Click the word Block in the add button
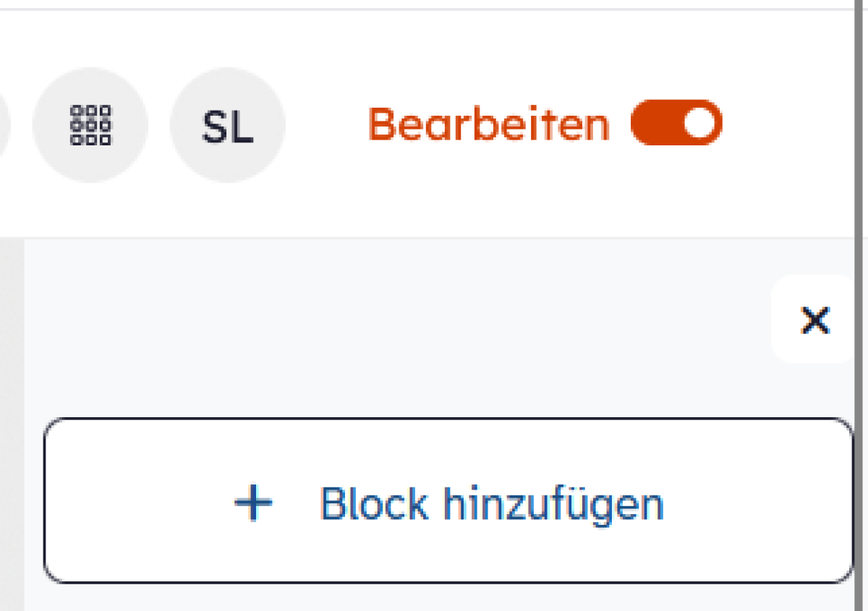Screen dimensions: 868x611 (x=373, y=503)
